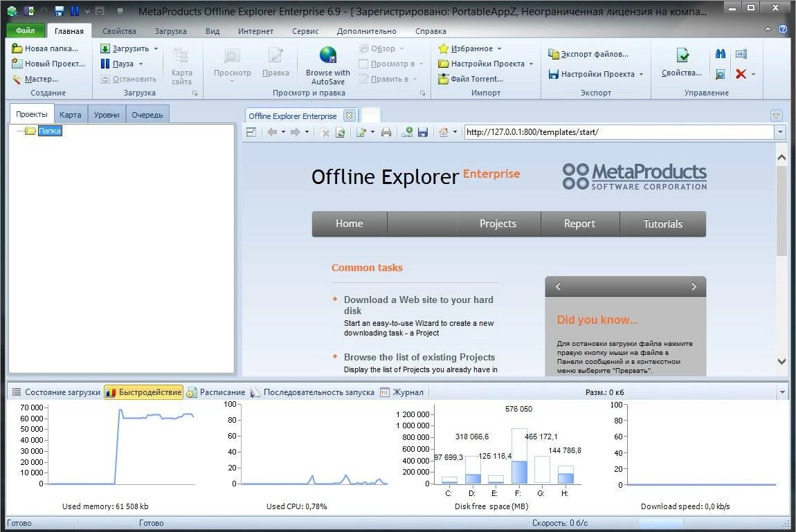Viewport: 796px width, 532px height.
Task: Click Projects on the start page
Action: [x=498, y=223]
